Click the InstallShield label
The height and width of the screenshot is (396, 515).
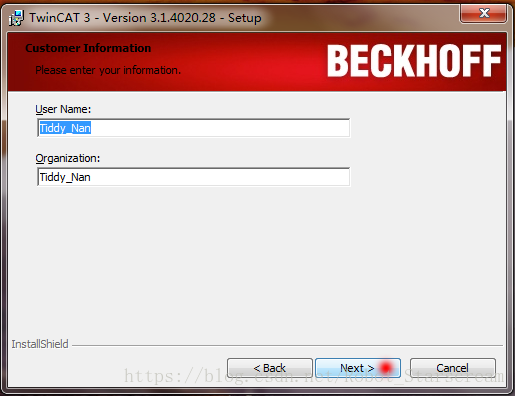click(40, 344)
